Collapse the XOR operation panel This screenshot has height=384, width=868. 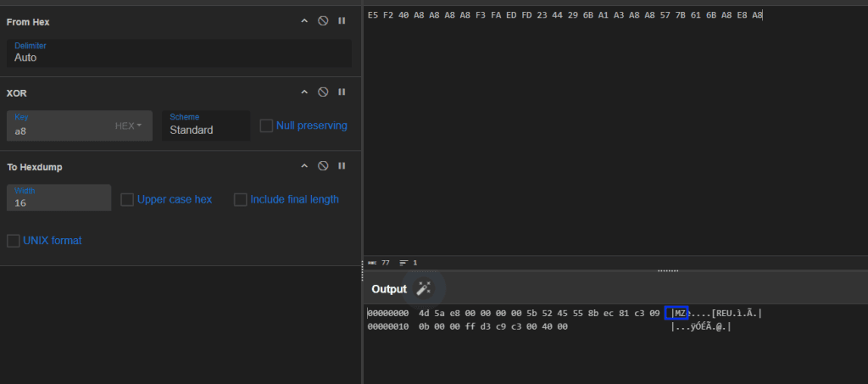[304, 92]
